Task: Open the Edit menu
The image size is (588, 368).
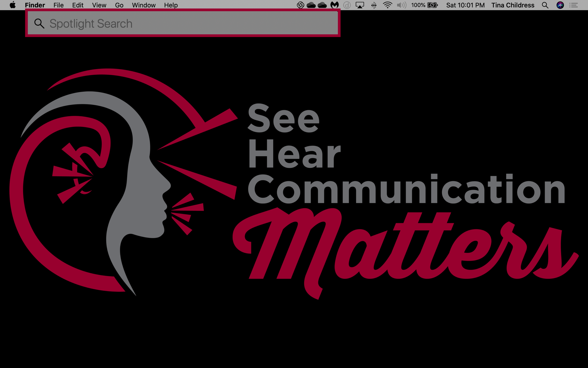Action: point(77,5)
